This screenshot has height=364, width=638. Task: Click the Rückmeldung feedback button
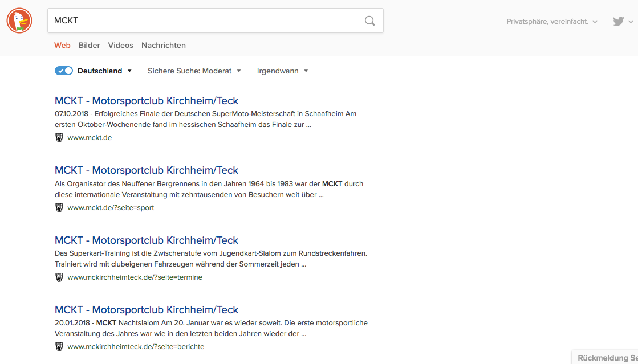point(605,358)
